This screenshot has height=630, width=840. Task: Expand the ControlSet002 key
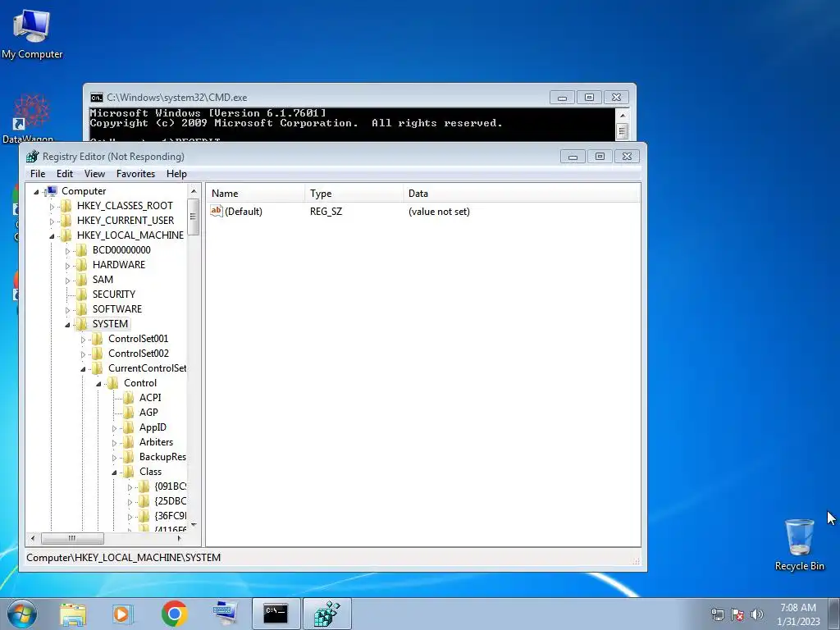(83, 354)
